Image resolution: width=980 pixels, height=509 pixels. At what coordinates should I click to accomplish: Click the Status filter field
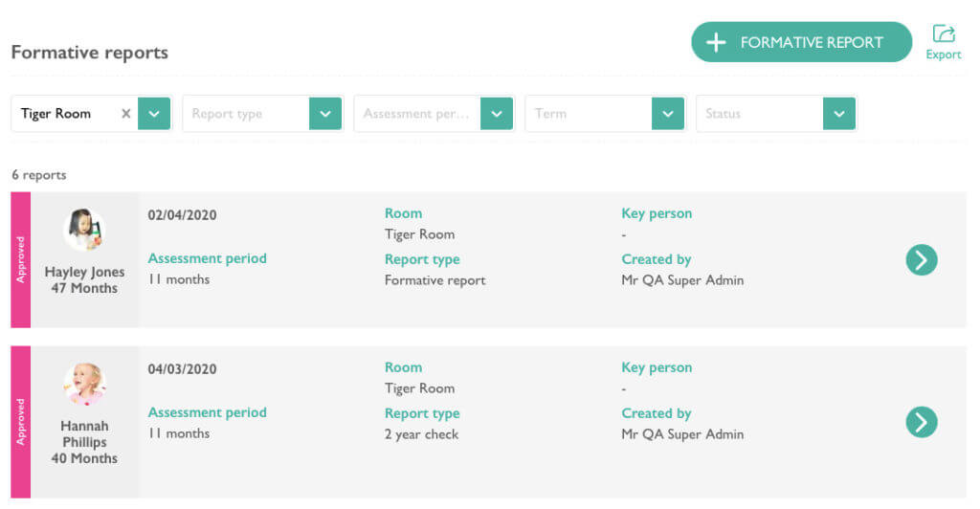[x=759, y=114]
